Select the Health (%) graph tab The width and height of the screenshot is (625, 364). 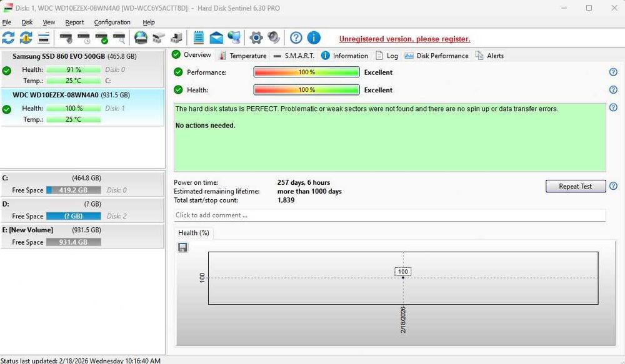(x=194, y=233)
